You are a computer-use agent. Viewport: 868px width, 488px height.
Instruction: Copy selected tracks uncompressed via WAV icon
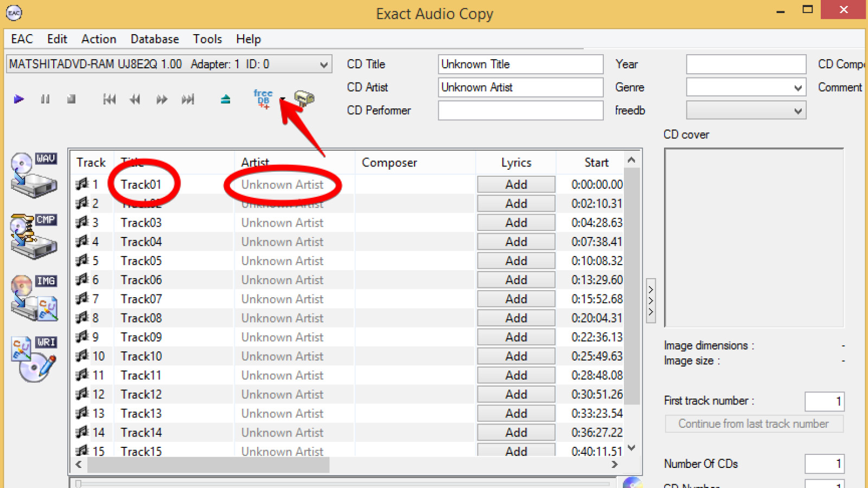tap(34, 175)
